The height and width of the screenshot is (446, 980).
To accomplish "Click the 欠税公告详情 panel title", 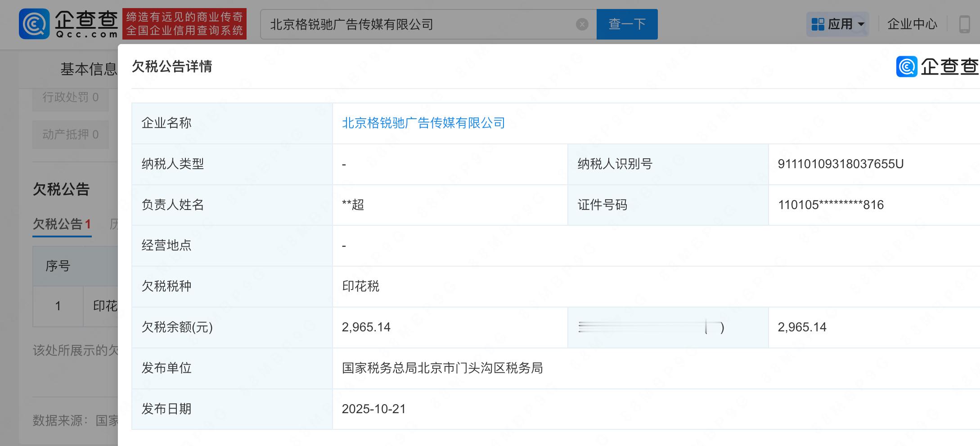I will [x=172, y=67].
